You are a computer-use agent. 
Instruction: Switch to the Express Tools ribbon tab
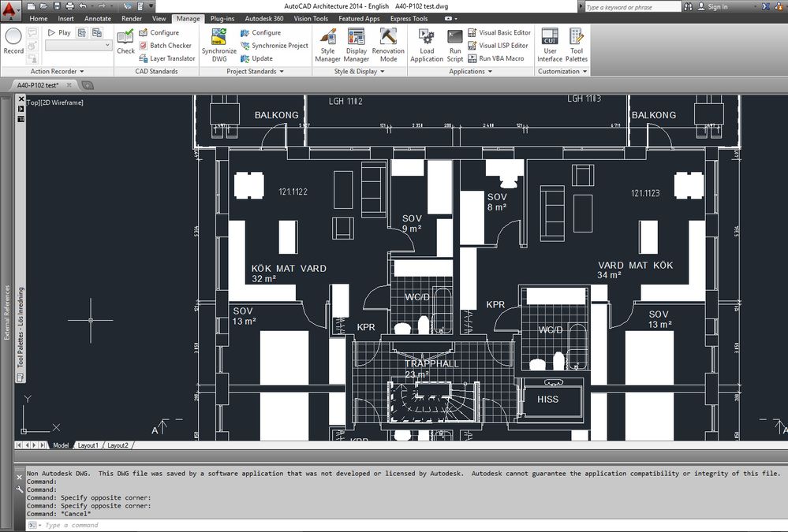click(408, 18)
